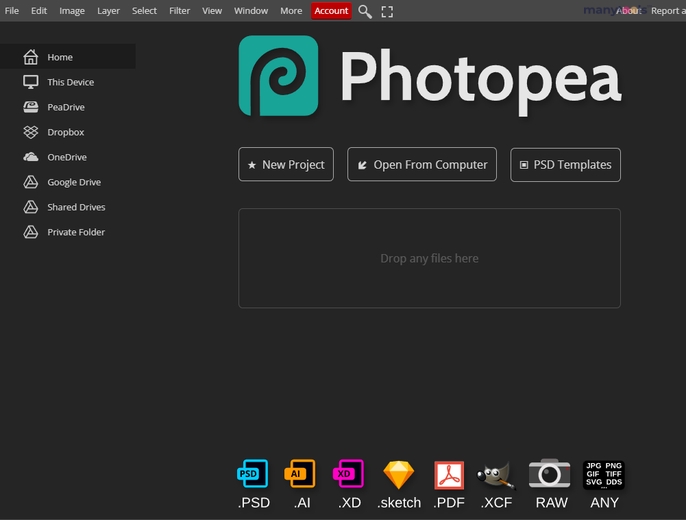
Task: Toggle fullscreen mode icon
Action: pos(387,12)
